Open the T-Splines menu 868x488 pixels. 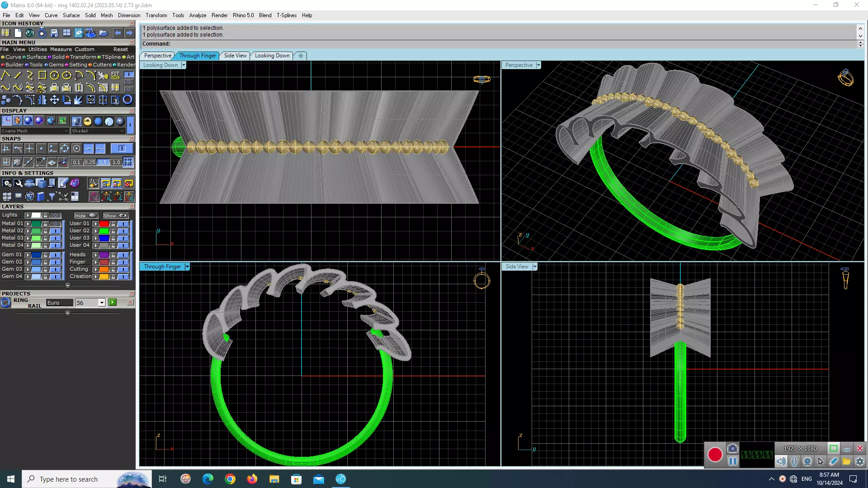coord(287,15)
